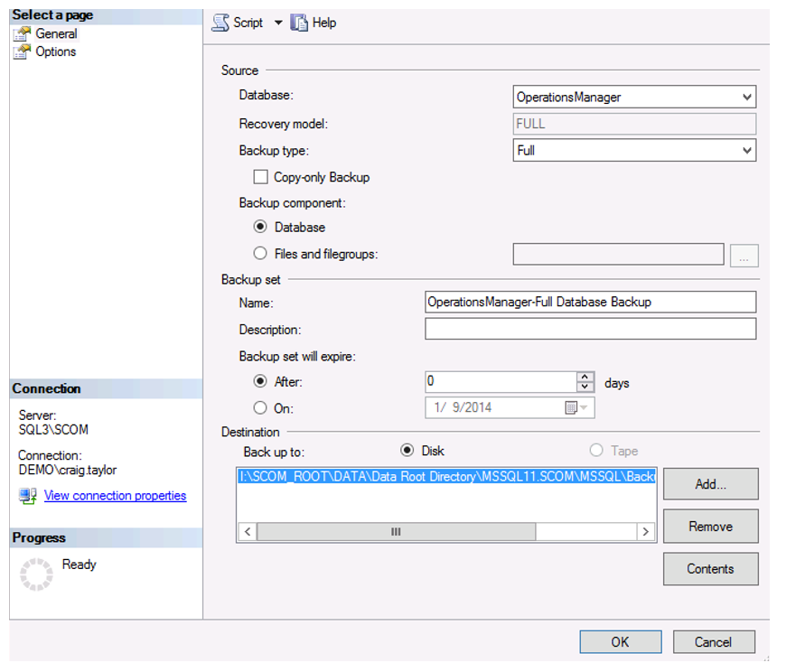Click the Script toolbar label

click(248, 23)
